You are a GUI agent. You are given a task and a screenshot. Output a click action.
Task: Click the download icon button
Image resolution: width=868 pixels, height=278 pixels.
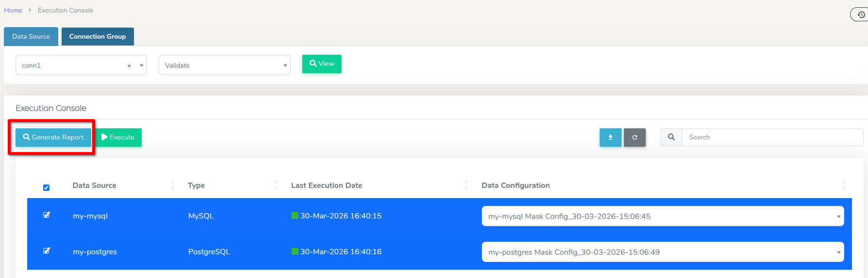tap(610, 138)
